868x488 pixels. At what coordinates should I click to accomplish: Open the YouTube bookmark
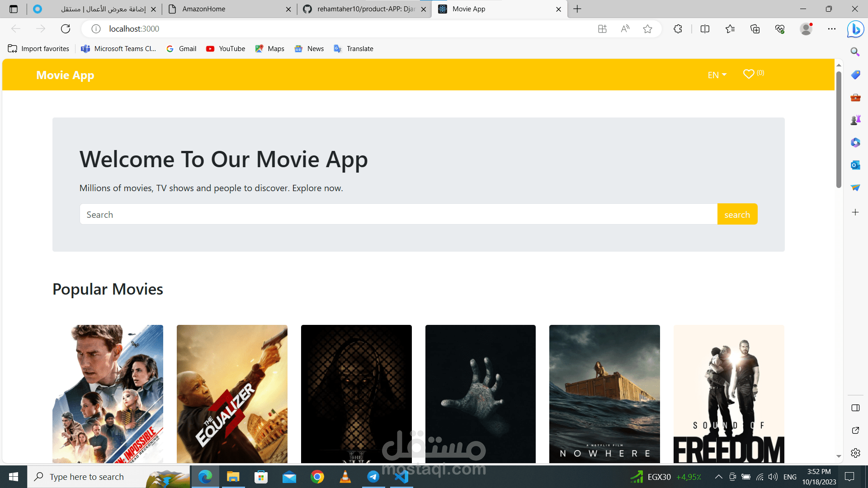(x=226, y=49)
